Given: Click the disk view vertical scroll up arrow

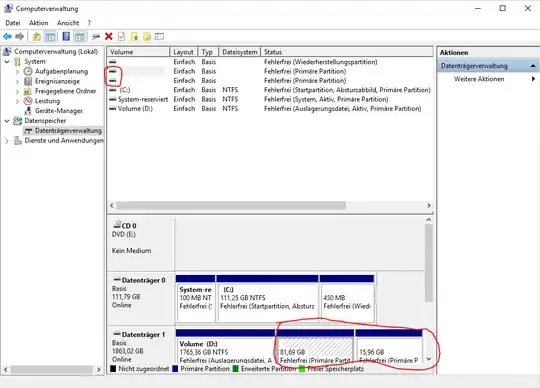Looking at the screenshot, I should point(429,220).
